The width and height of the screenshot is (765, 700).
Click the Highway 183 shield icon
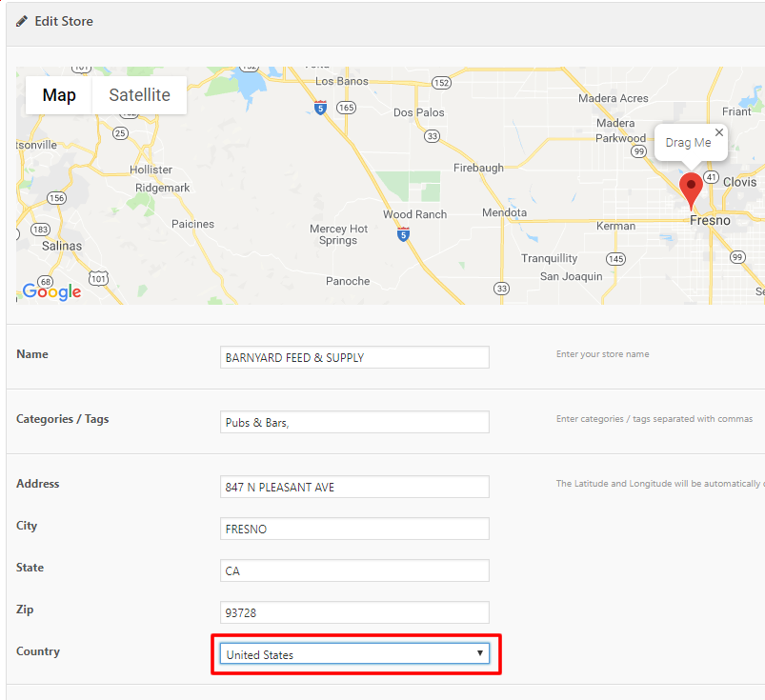[x=41, y=230]
